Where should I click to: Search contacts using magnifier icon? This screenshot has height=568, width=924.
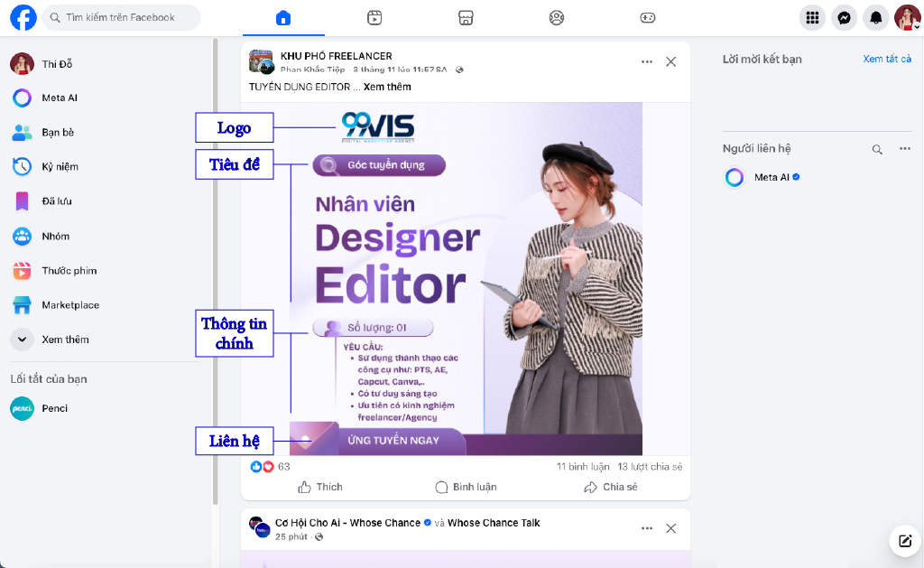[x=877, y=150]
